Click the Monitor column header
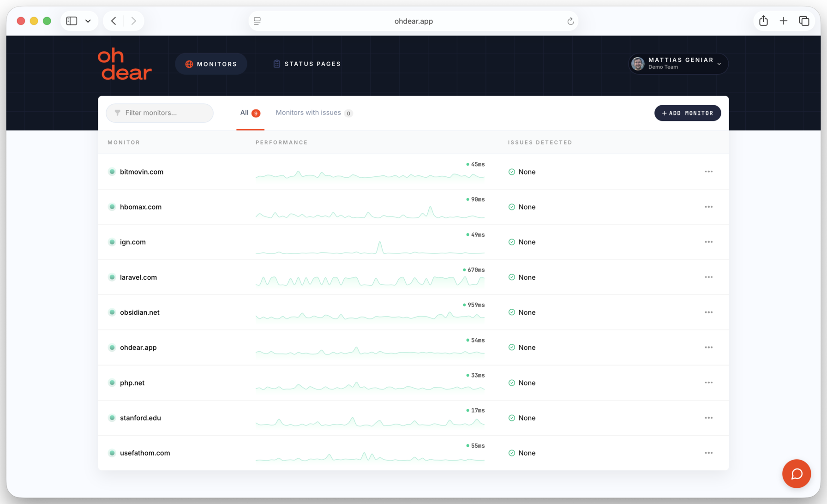The image size is (827, 504). point(124,143)
